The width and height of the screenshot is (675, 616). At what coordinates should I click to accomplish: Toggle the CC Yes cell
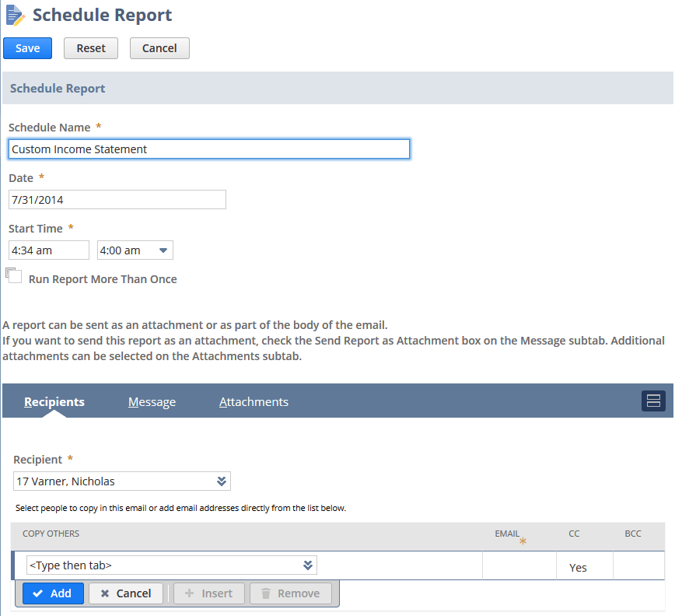585,565
